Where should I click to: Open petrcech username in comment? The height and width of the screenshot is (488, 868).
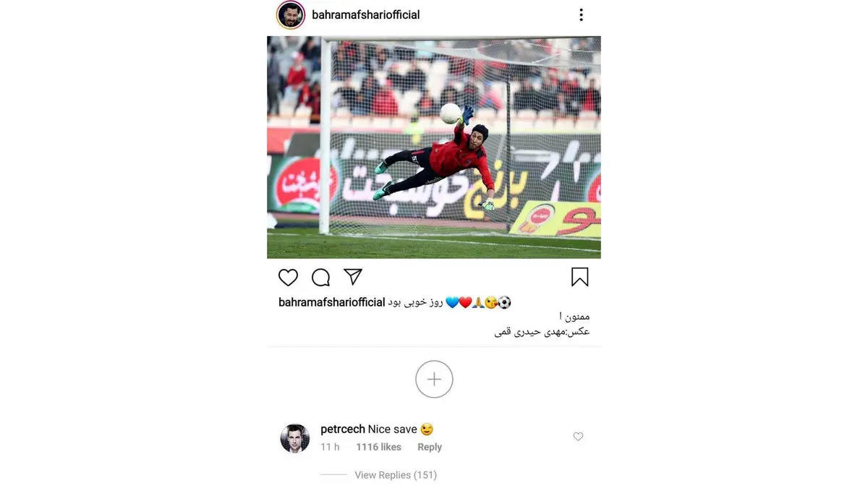(x=343, y=429)
